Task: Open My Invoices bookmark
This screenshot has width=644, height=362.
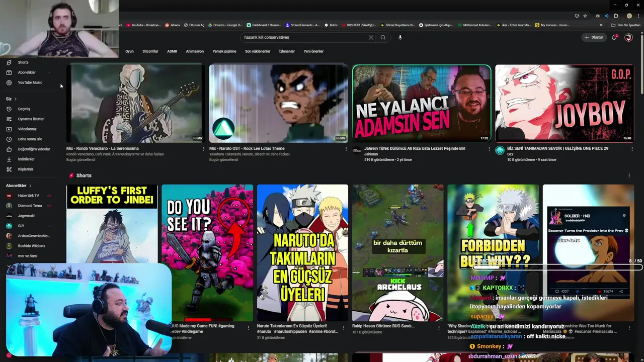Action: [552, 25]
